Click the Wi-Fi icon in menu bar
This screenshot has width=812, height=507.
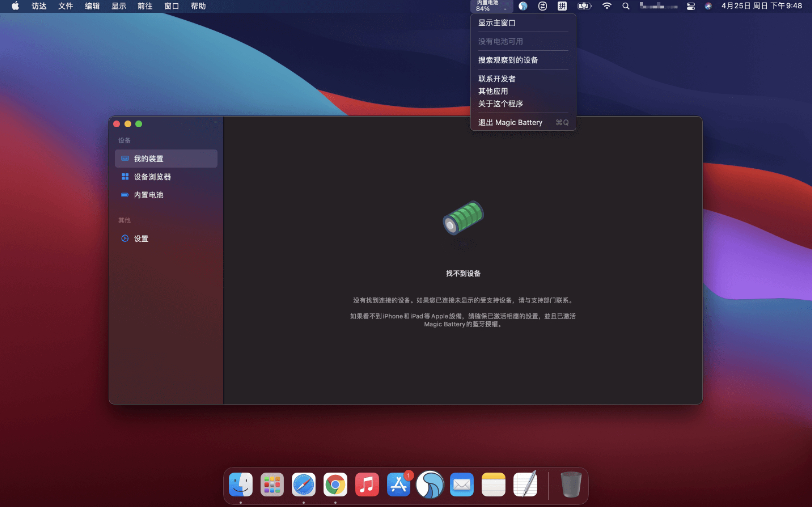point(606,6)
